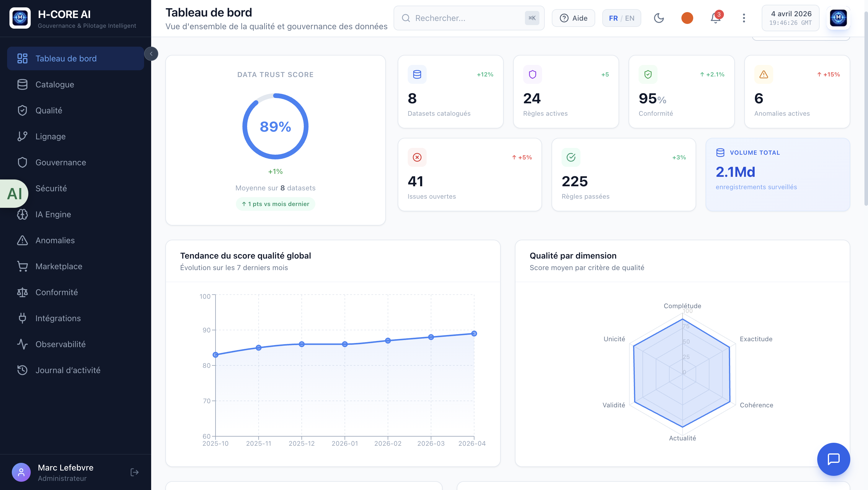Open the three-dot overflow menu

click(x=744, y=18)
